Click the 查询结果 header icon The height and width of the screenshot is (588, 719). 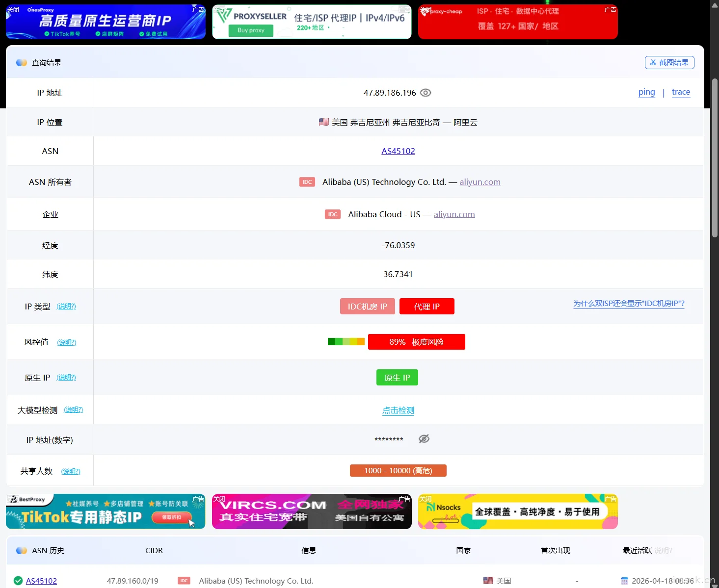pyautogui.click(x=22, y=62)
